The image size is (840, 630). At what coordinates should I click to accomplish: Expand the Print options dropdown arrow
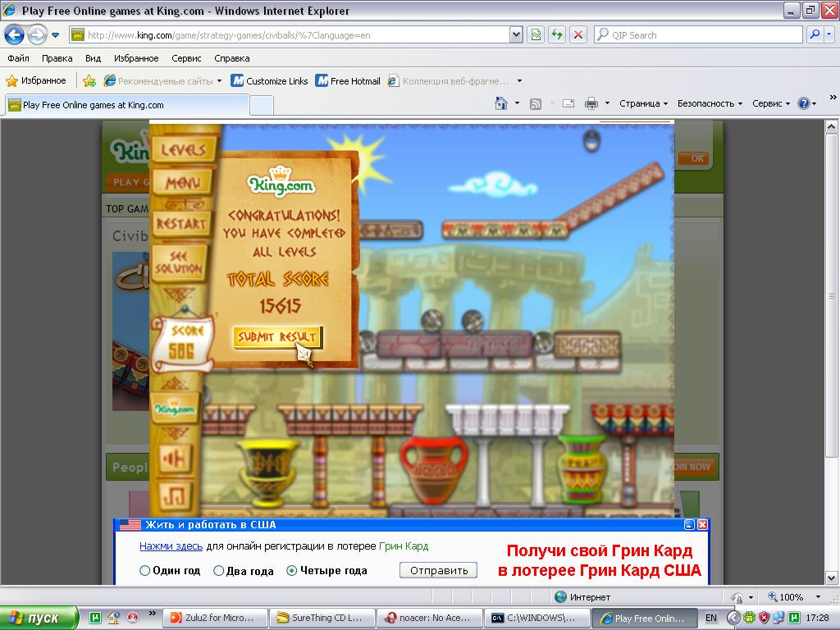(x=607, y=104)
